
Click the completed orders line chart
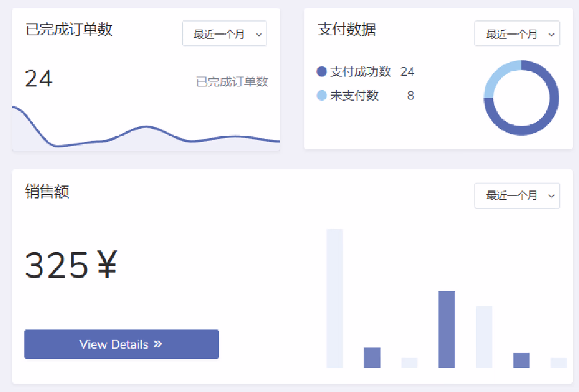point(146,128)
